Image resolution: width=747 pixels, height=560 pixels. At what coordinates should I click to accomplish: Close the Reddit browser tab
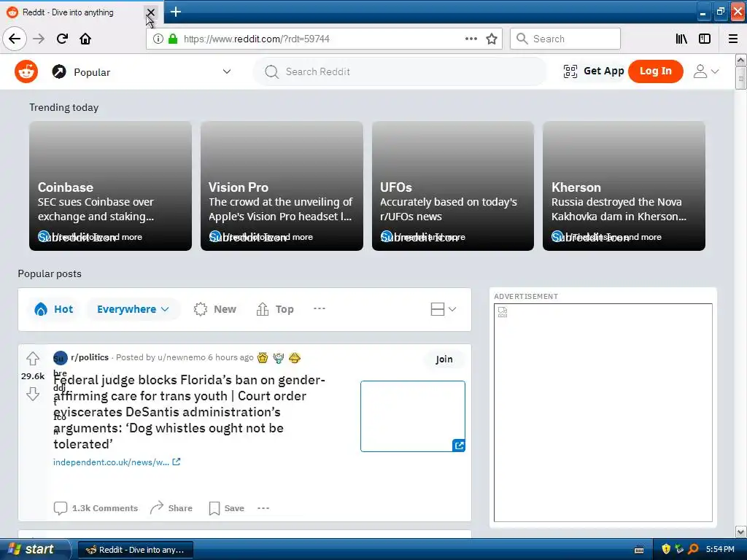[150, 12]
